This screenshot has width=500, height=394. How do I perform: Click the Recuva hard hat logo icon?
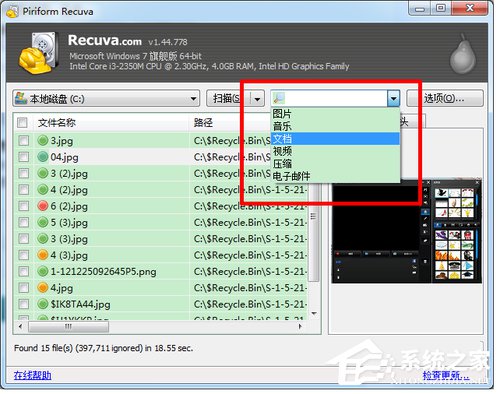pyautogui.click(x=38, y=53)
